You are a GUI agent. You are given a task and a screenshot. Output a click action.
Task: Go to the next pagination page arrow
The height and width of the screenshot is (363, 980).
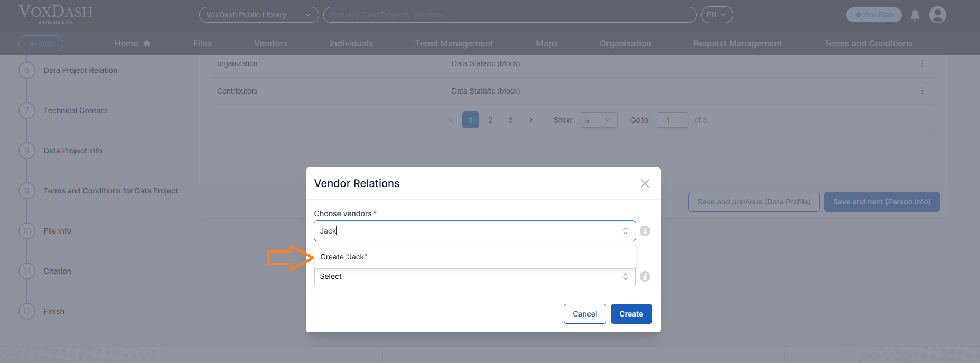pyautogui.click(x=531, y=120)
